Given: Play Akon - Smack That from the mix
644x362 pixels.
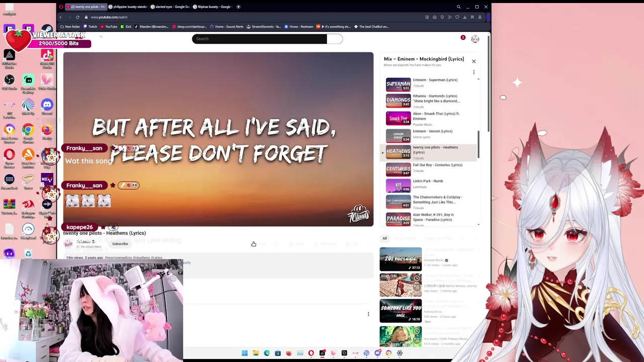Looking at the screenshot, I should (x=428, y=118).
